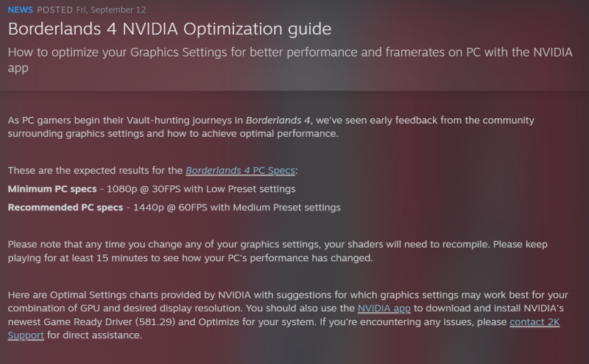Screen dimensions: 589x364
Task: Open the Borderlands 4 PC Specs link
Action: (x=240, y=171)
